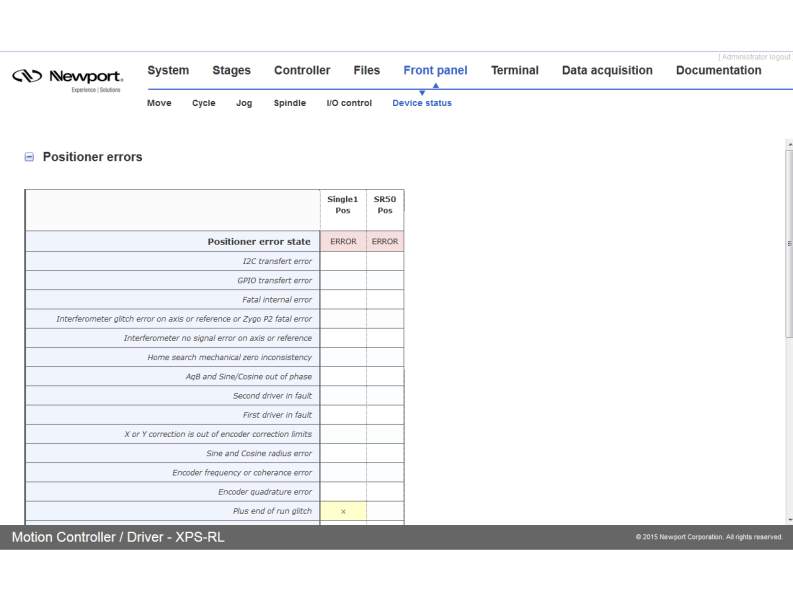This screenshot has width=793, height=600.
Task: Switch to the Terminal menu
Action: pyautogui.click(x=514, y=71)
